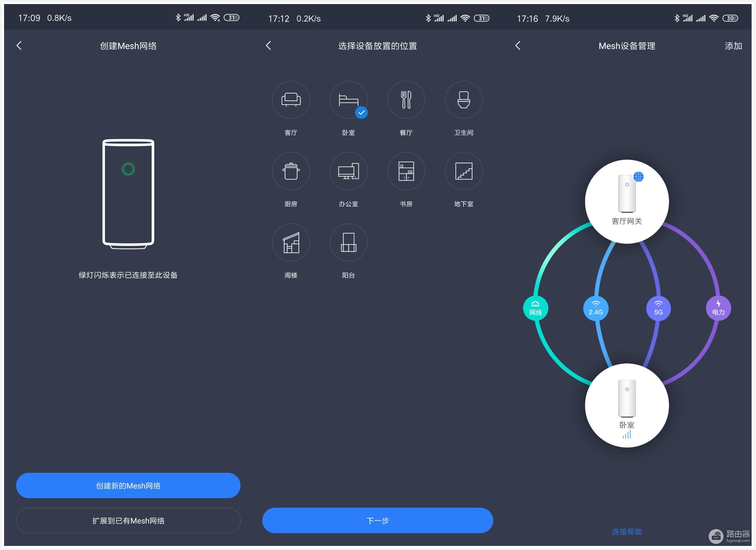756x550 pixels.
Task: Tap 扩展到已有Mesh网络 button
Action: pyautogui.click(x=128, y=521)
